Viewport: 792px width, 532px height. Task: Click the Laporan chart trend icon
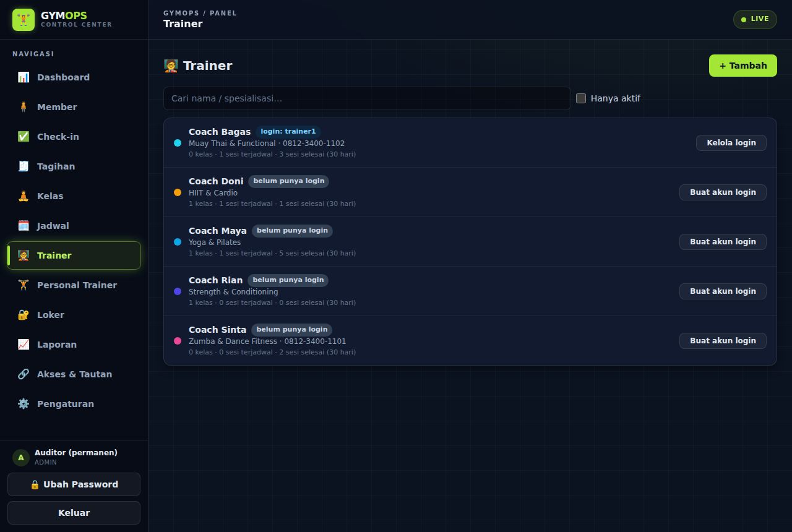point(24,345)
